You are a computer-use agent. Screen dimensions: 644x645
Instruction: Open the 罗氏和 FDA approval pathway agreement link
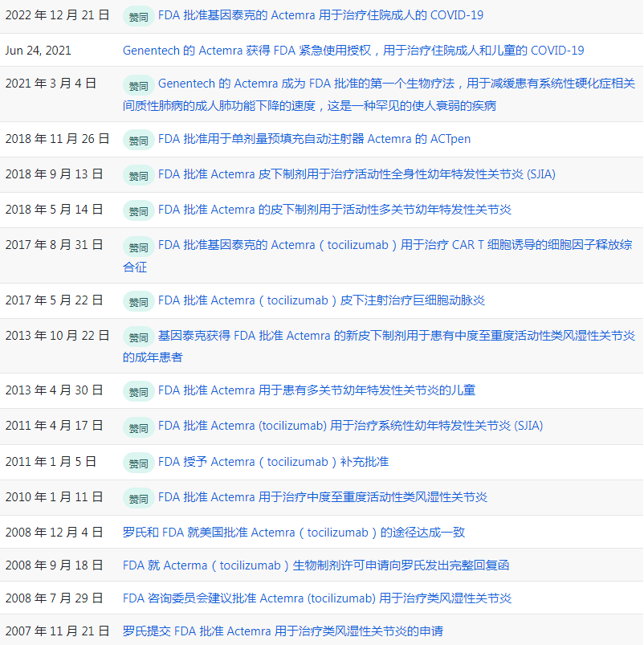(x=294, y=533)
